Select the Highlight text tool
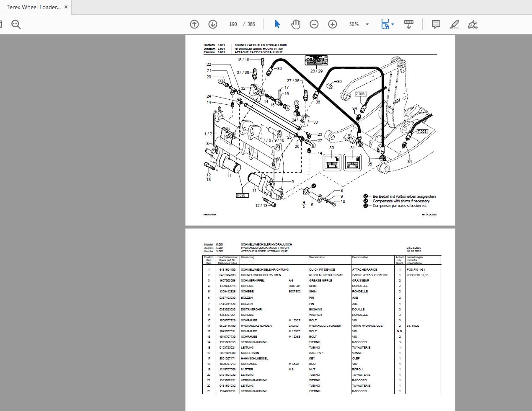Screen dimensions: 532x411 (454, 24)
